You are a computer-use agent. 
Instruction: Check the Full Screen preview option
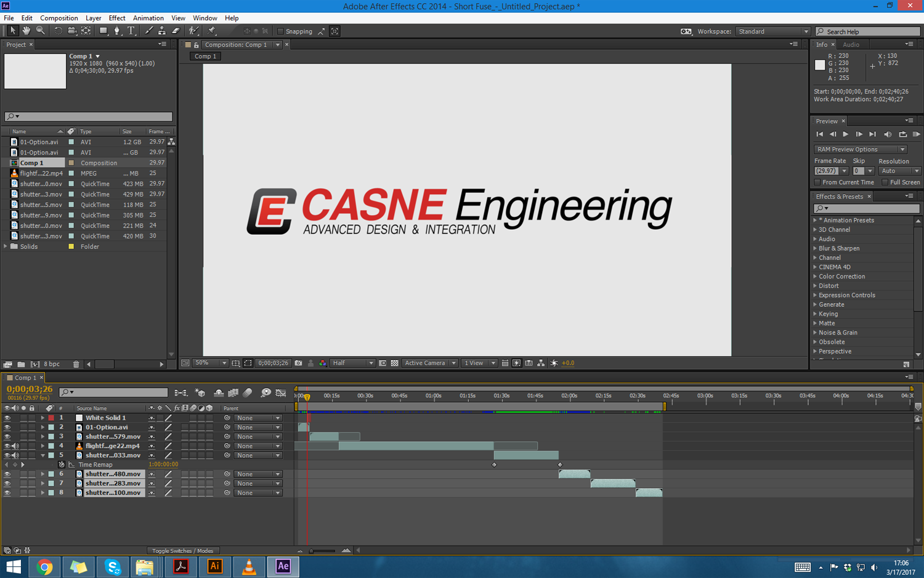coord(885,182)
